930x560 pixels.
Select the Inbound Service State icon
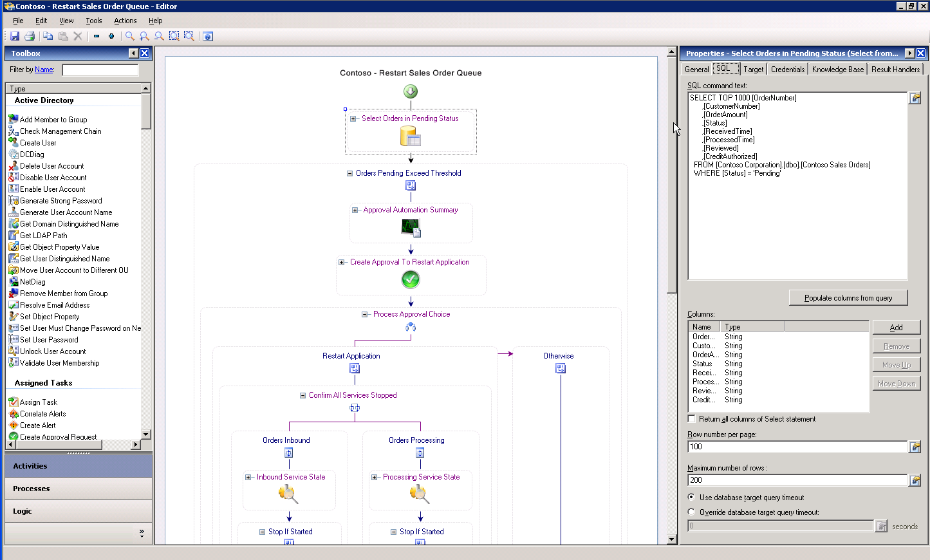(x=288, y=494)
